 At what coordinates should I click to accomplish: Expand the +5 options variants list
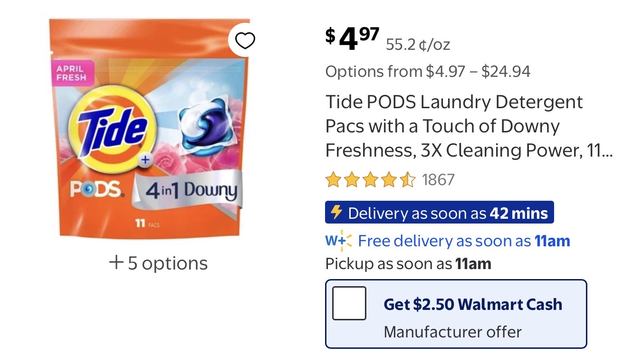click(x=159, y=263)
